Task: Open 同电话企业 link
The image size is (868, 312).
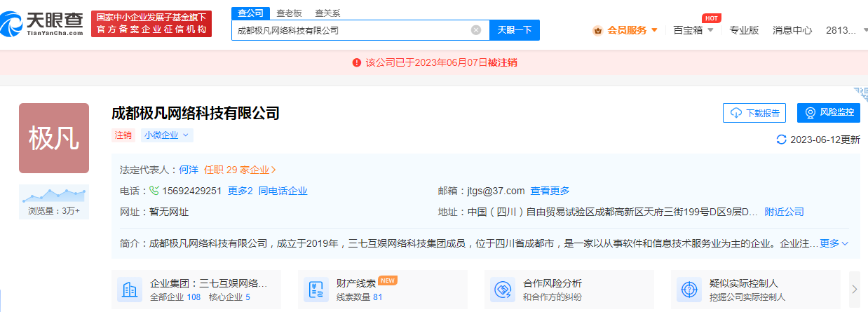Action: 283,191
